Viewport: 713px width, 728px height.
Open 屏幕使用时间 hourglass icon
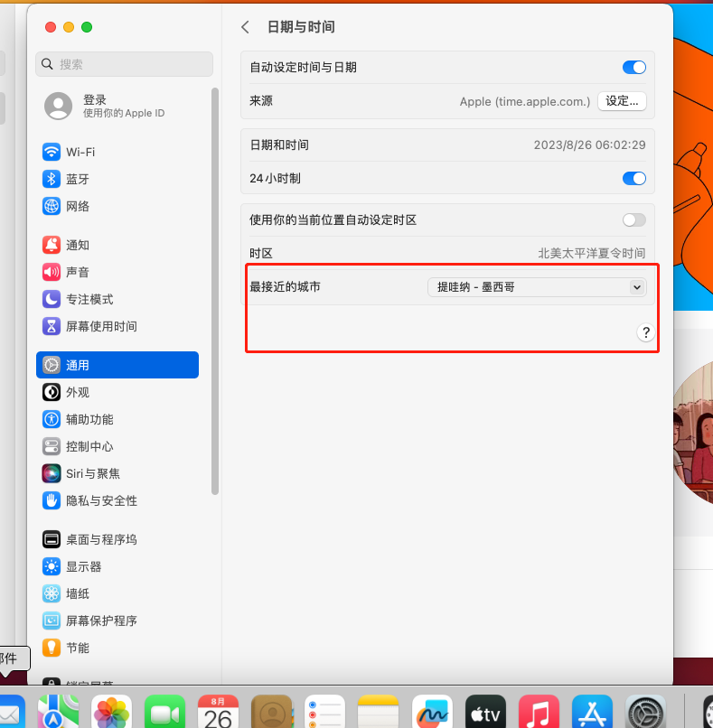point(52,326)
